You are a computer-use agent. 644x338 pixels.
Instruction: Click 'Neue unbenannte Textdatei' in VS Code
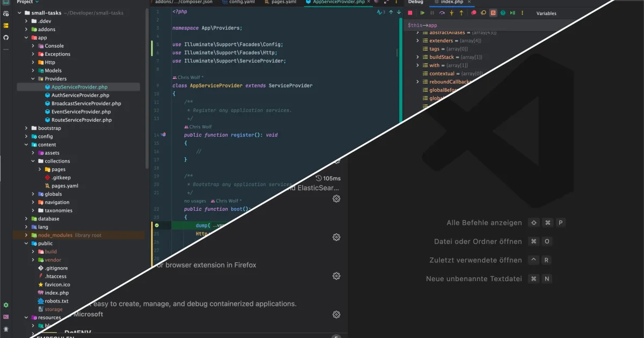pos(474,279)
